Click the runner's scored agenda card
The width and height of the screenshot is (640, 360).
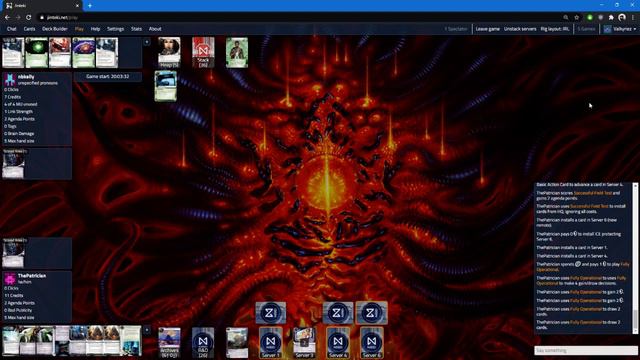click(x=13, y=164)
